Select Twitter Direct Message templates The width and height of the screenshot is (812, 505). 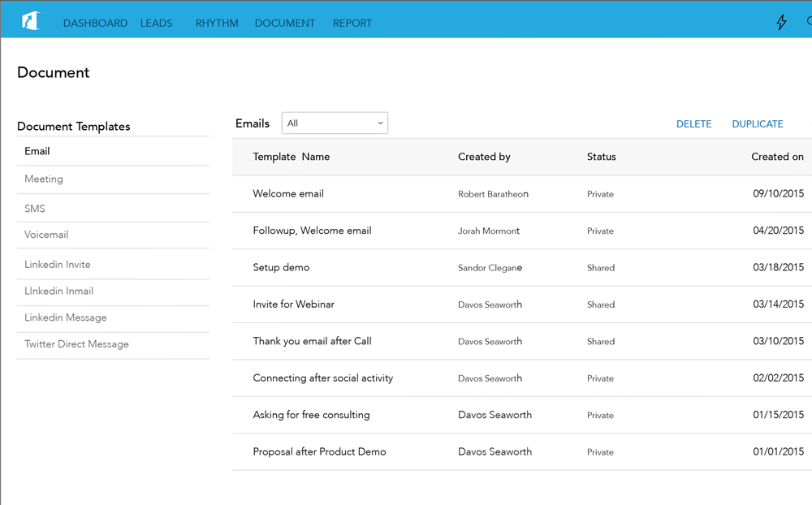(x=76, y=344)
